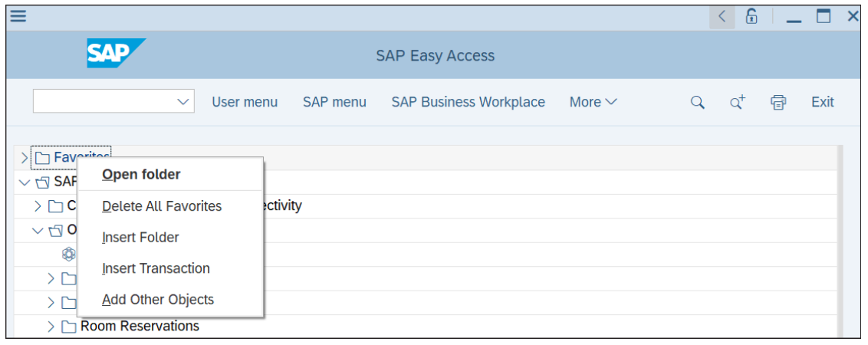Minimize the SAP window
Image resolution: width=868 pixels, height=345 pixels.
(x=794, y=19)
